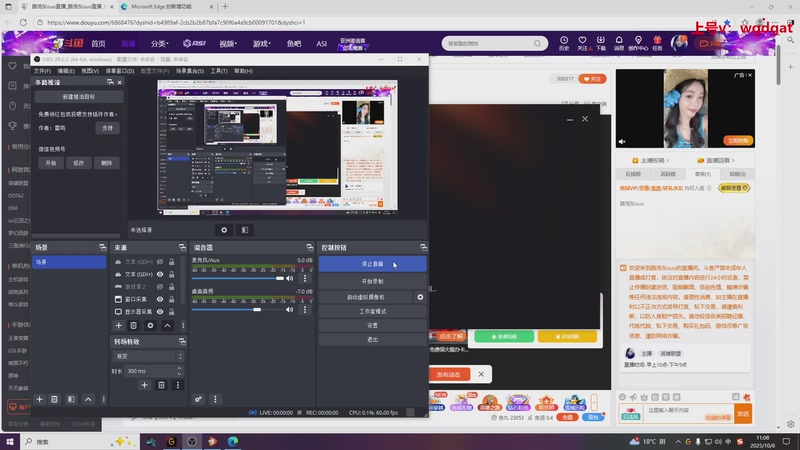Open 桌面音频 channel three-dot menu
Image resolution: width=800 pixels, height=450 pixels.
pyautogui.click(x=305, y=310)
